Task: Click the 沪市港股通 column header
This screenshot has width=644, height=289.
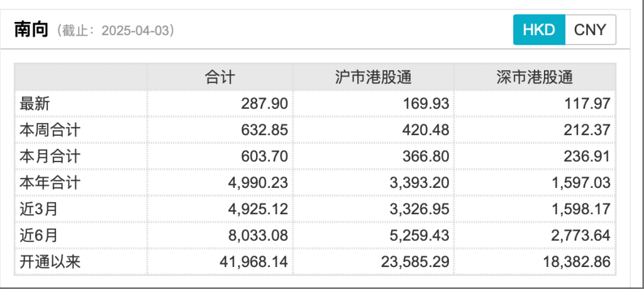Action: (374, 77)
